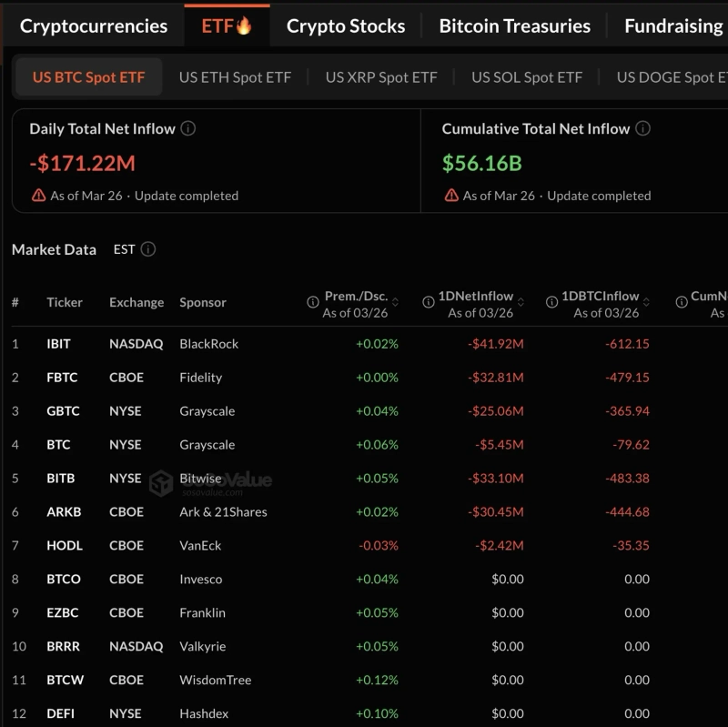Sort by Prem./Dsc. using its sort arrows
Image resolution: width=728 pixels, height=727 pixels.
pyautogui.click(x=395, y=303)
